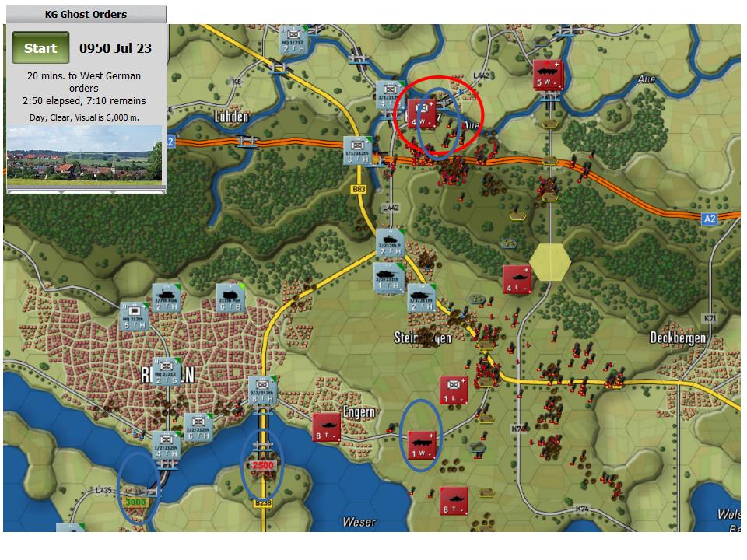The image size is (747, 560).
Task: Select the red enemy APC counter marked 1 W
Action: tap(422, 445)
